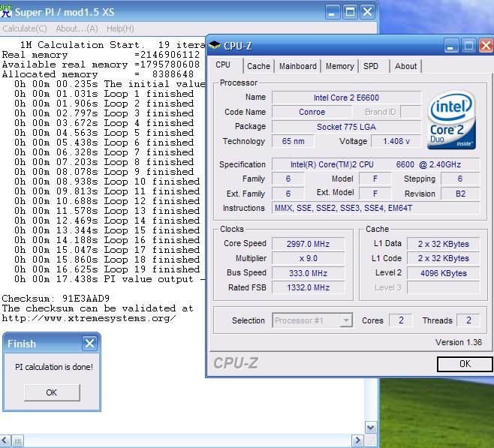Click the Name field 'Intel Core 2 E6600'
Viewport: 494px width, 448px height.
(x=346, y=98)
